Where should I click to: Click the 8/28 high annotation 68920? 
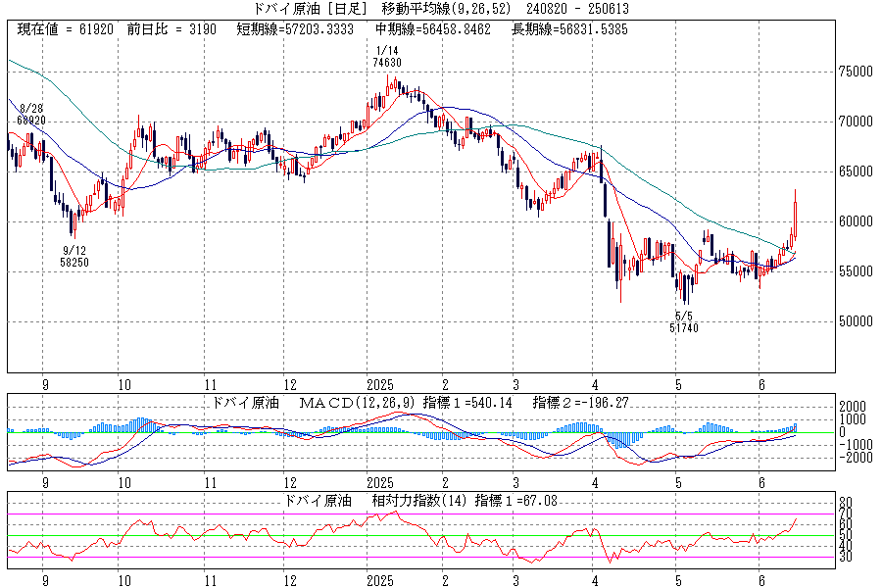(x=31, y=120)
